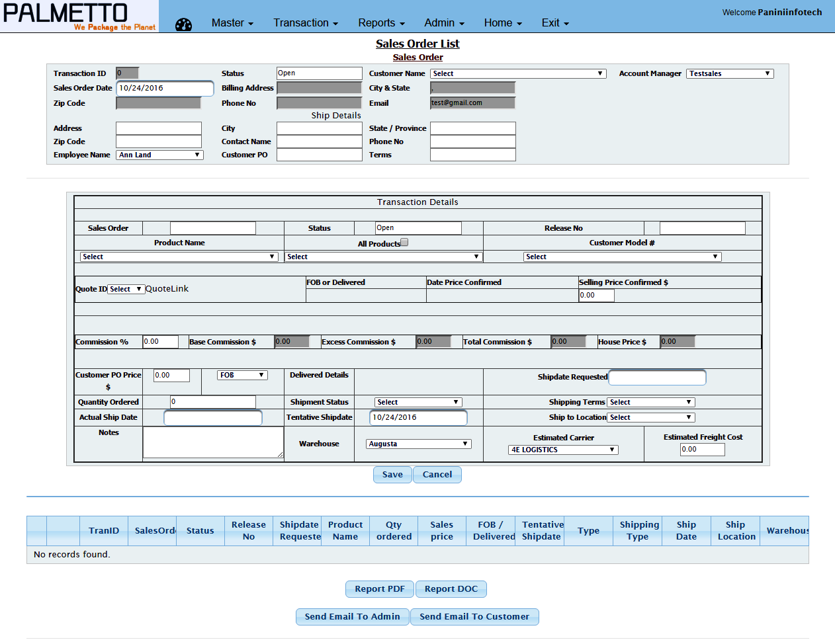
Task: Open the Account Manager dropdown
Action: point(730,73)
